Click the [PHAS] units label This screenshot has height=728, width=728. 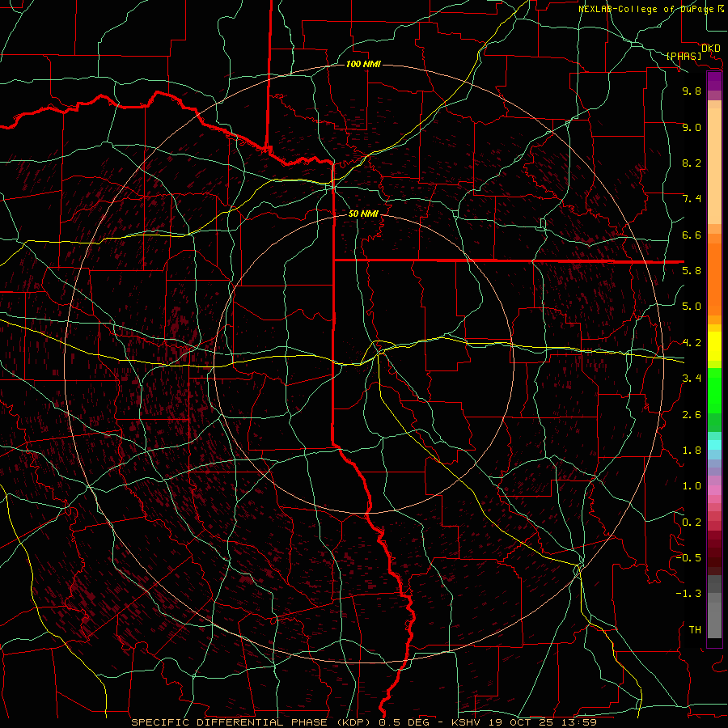pyautogui.click(x=684, y=56)
